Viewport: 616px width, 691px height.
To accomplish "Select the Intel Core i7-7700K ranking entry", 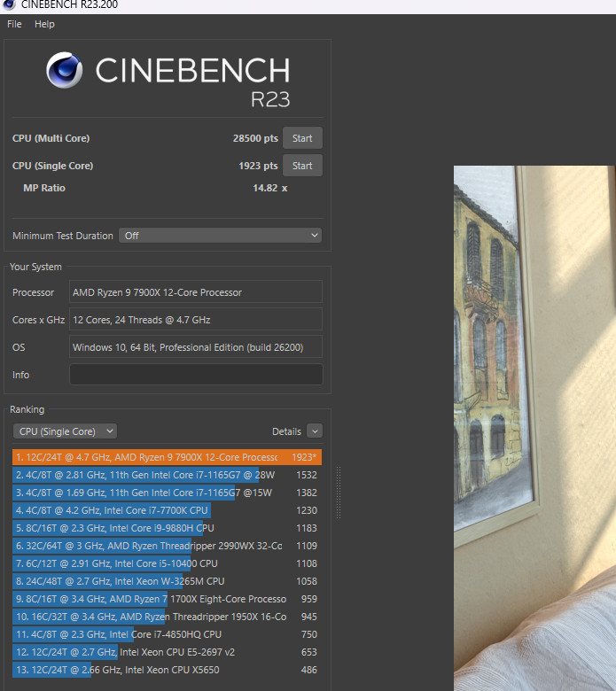I will pyautogui.click(x=167, y=510).
